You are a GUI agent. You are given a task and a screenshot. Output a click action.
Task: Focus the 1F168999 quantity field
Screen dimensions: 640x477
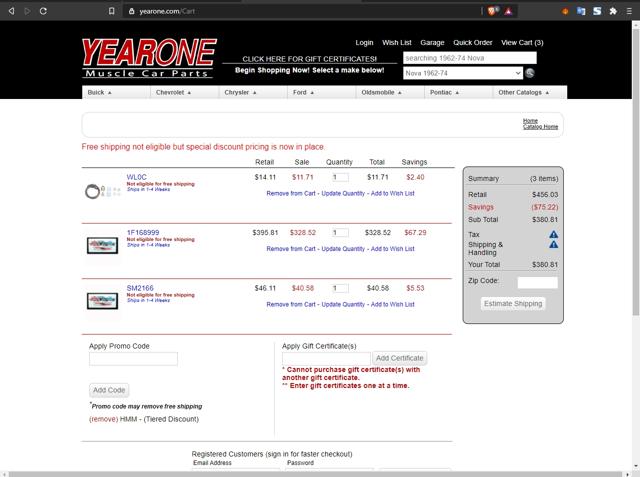[x=340, y=233]
